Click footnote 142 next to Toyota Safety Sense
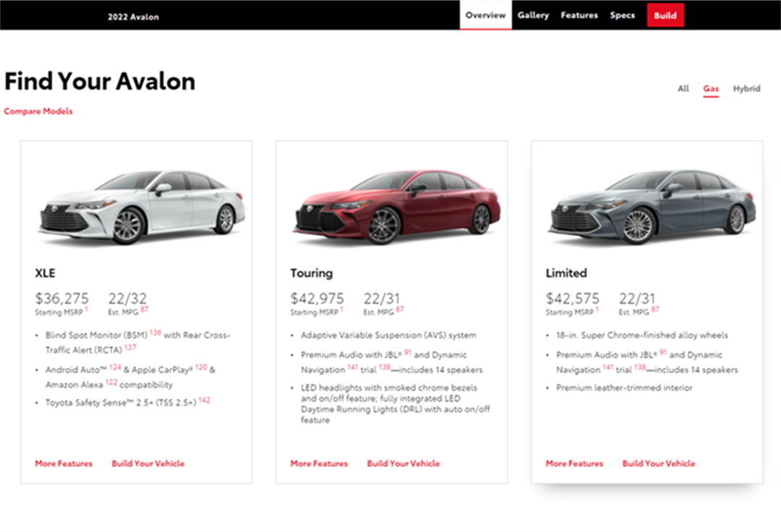The height and width of the screenshot is (532, 781). [x=204, y=400]
